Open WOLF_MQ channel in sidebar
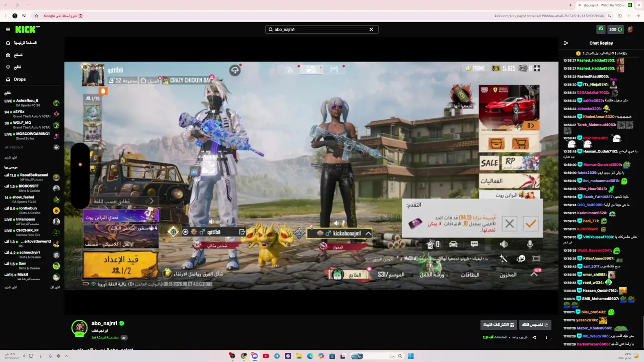This screenshot has height=362, width=644. [x=32, y=125]
